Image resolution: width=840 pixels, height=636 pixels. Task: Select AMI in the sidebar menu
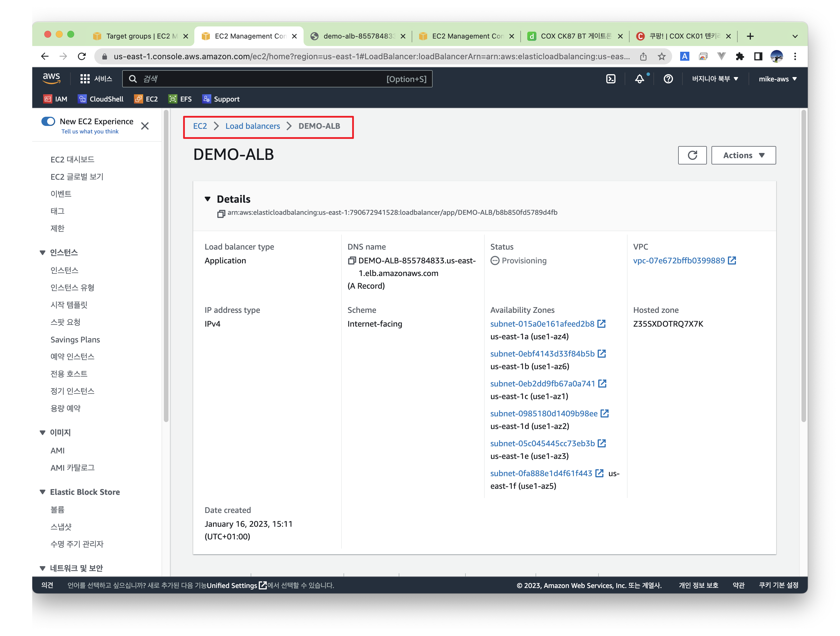pyautogui.click(x=58, y=450)
